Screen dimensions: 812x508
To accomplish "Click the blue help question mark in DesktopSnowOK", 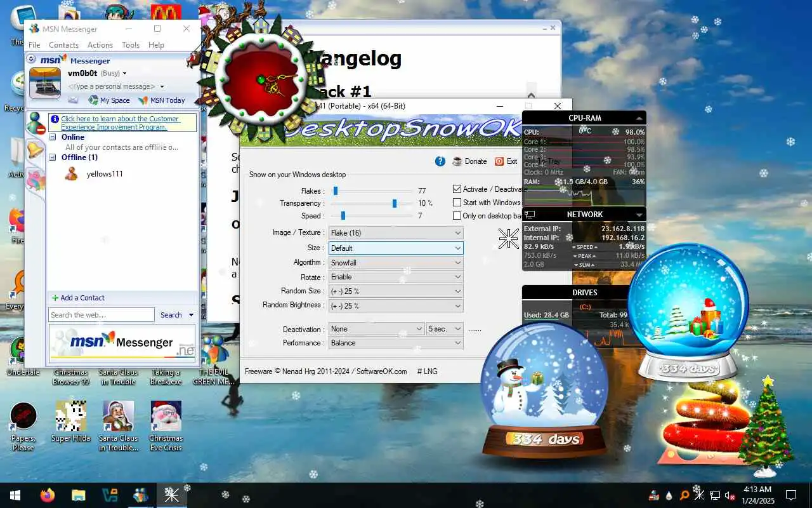I will [440, 161].
